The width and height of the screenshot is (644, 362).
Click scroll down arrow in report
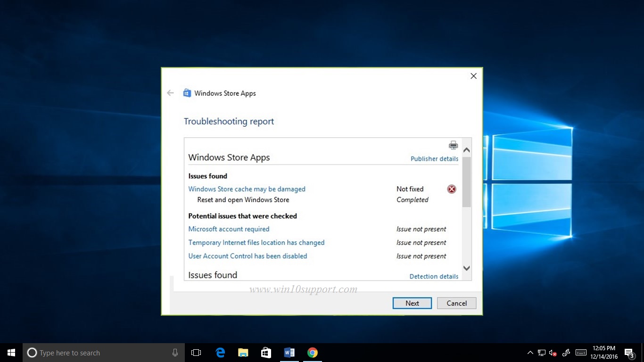click(x=467, y=268)
